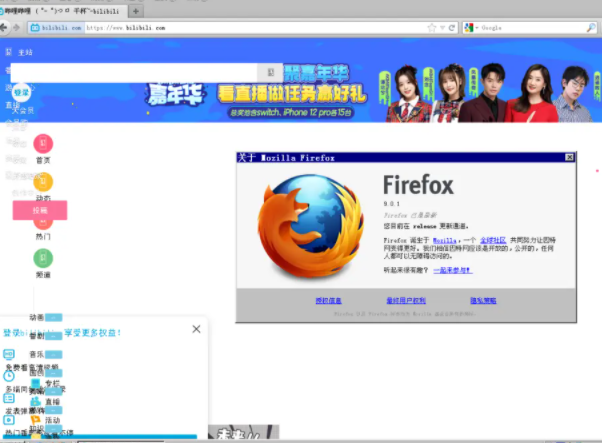Click the yellow 动态 circle icon

coord(43,182)
